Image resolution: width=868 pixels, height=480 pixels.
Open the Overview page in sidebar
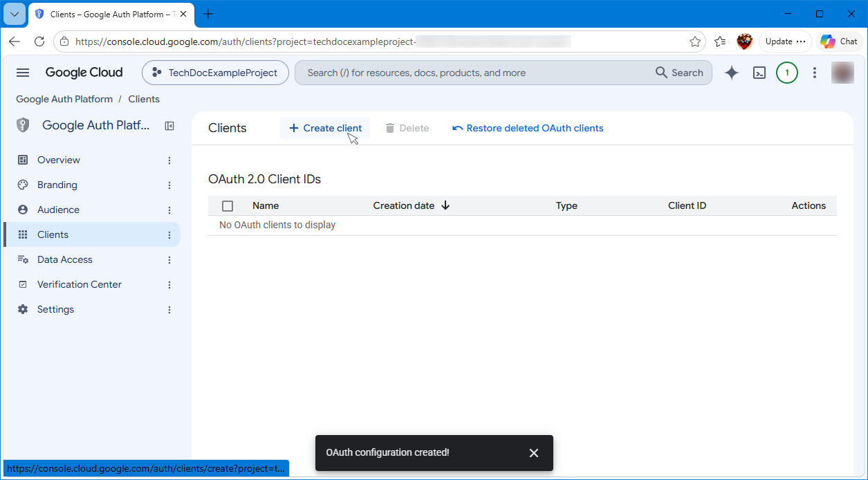[x=59, y=160]
